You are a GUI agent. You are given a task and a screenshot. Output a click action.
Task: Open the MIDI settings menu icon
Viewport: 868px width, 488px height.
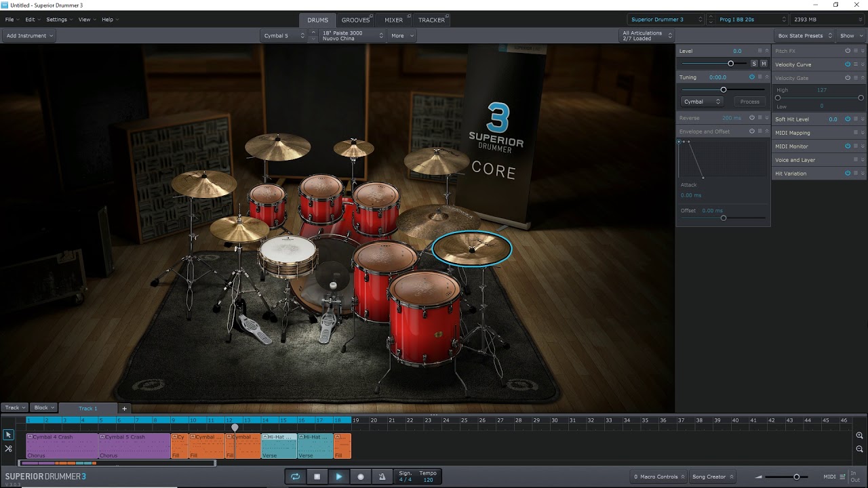tap(843, 476)
